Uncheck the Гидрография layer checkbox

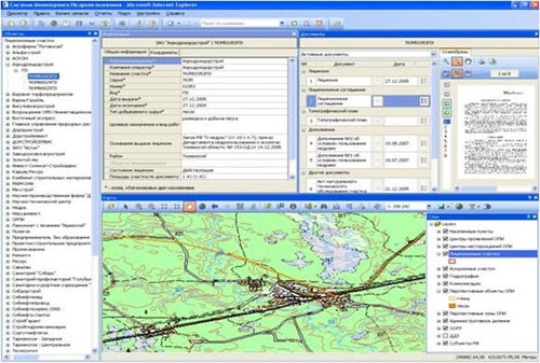445,276
